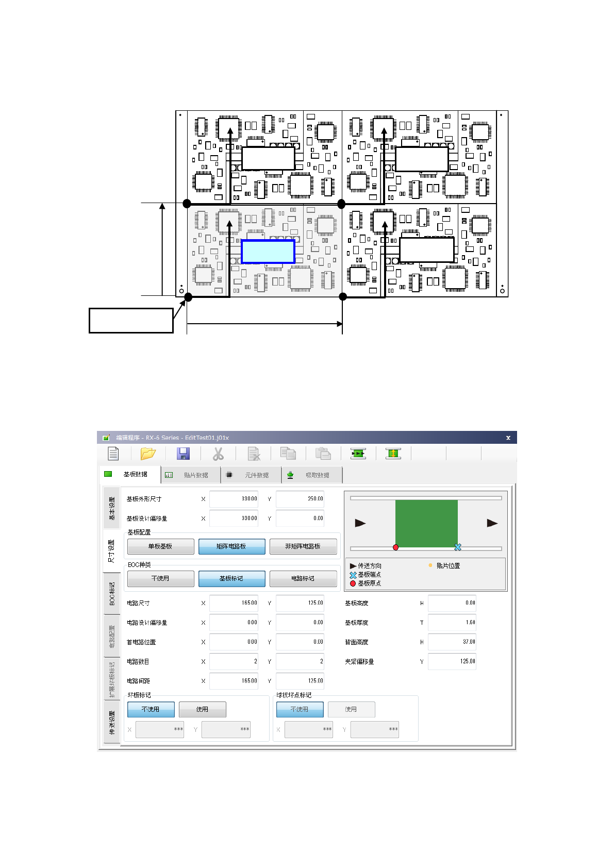Click the 基板高度 H input field
Screen dimensions: 614x868
point(452,603)
